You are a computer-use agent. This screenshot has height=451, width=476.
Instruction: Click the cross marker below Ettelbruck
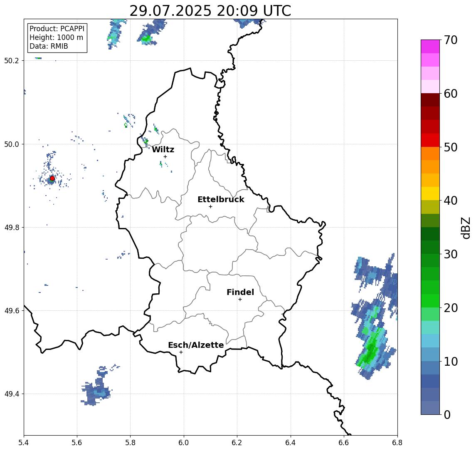(x=210, y=207)
